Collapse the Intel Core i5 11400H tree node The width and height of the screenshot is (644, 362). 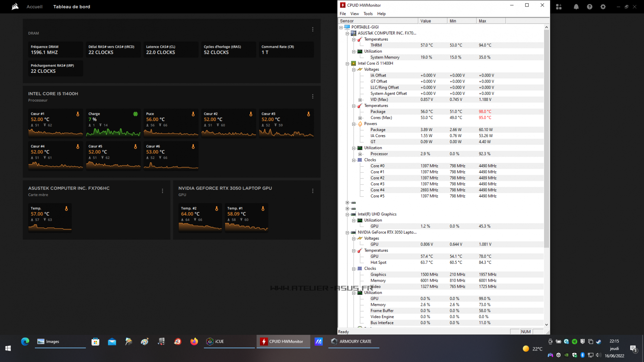[x=347, y=64]
